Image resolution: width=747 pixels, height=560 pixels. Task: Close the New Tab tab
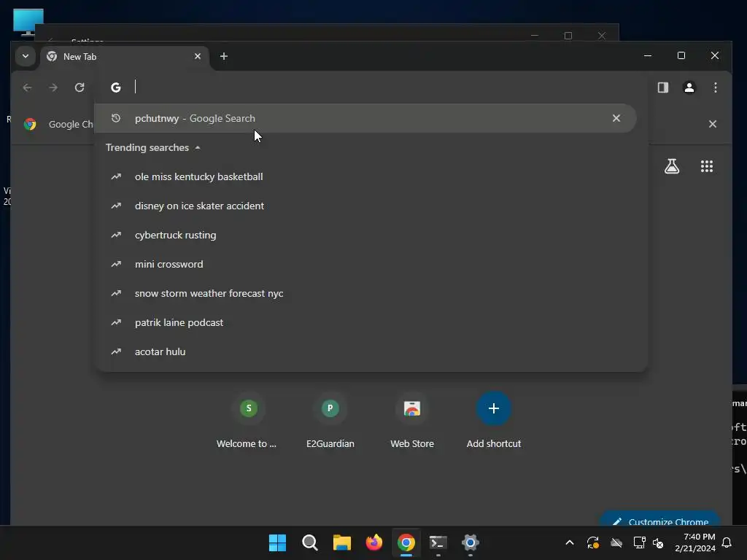coord(197,56)
